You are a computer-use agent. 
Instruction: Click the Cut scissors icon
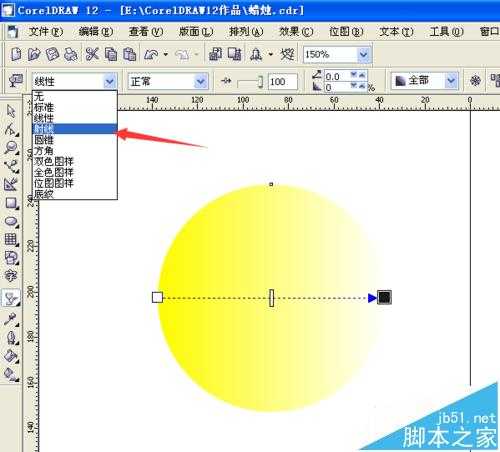(x=92, y=54)
